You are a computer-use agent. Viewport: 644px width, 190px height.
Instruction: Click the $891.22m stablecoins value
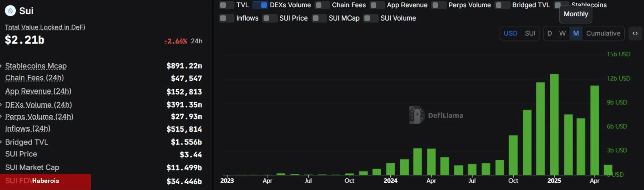point(184,66)
